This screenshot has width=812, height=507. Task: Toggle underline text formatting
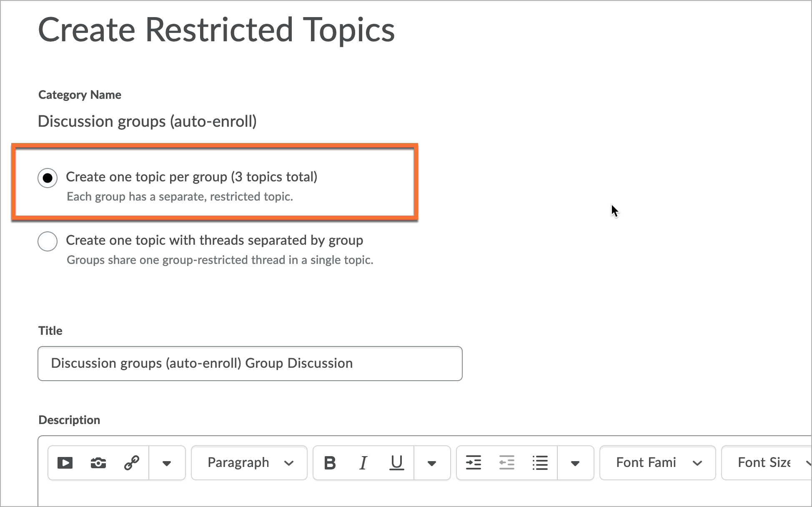coord(396,463)
